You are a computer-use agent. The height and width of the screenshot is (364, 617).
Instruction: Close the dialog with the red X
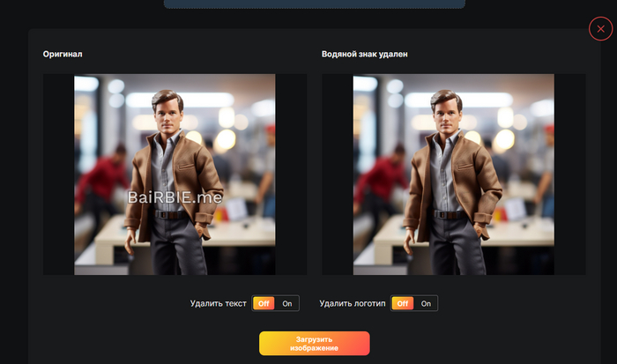coord(600,29)
